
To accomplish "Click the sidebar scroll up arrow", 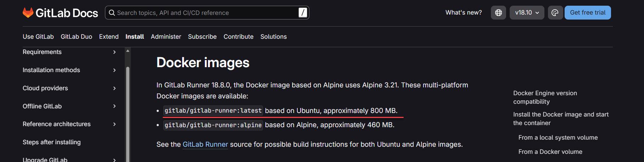I will coord(128,51).
